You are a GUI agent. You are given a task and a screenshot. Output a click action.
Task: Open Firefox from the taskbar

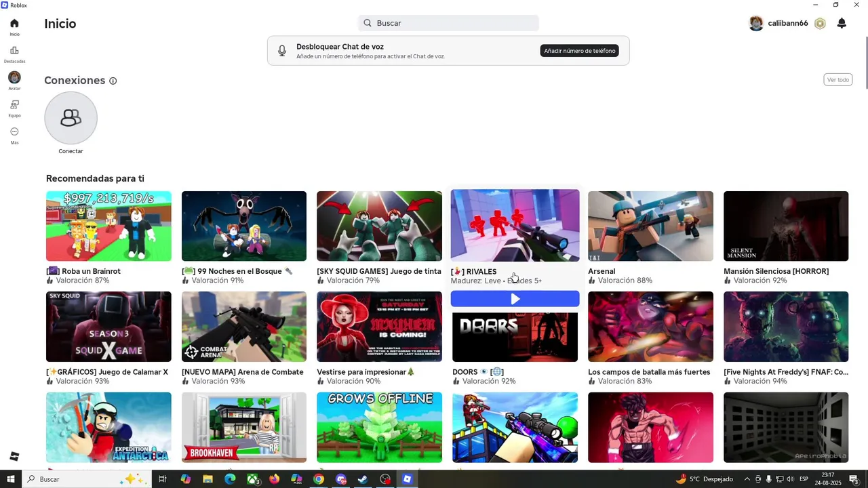tap(274, 479)
